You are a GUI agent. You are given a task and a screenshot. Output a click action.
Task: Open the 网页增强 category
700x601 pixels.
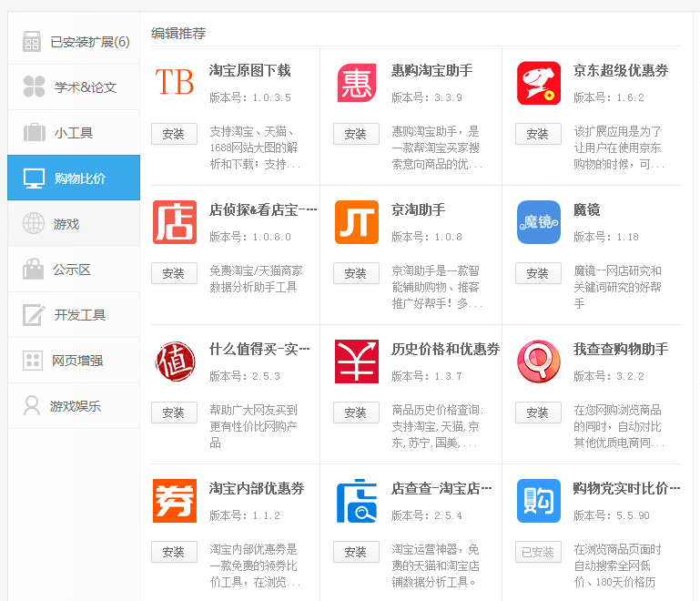74,361
